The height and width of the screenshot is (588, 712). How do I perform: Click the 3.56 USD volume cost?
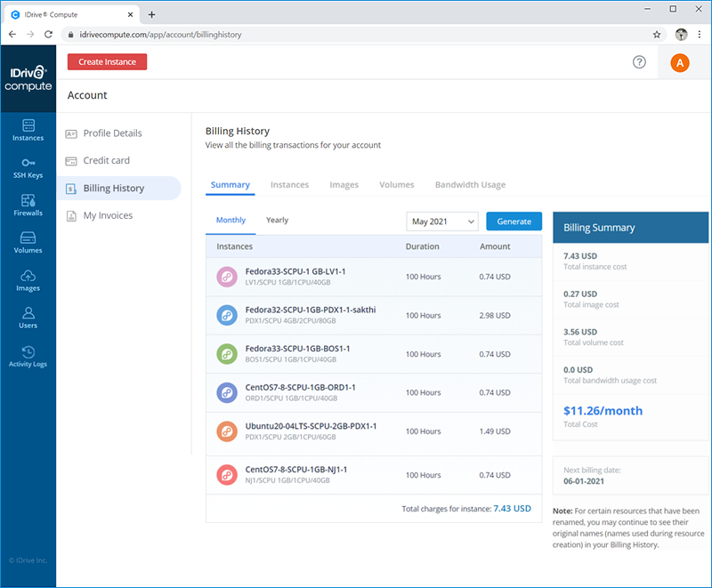coord(580,332)
